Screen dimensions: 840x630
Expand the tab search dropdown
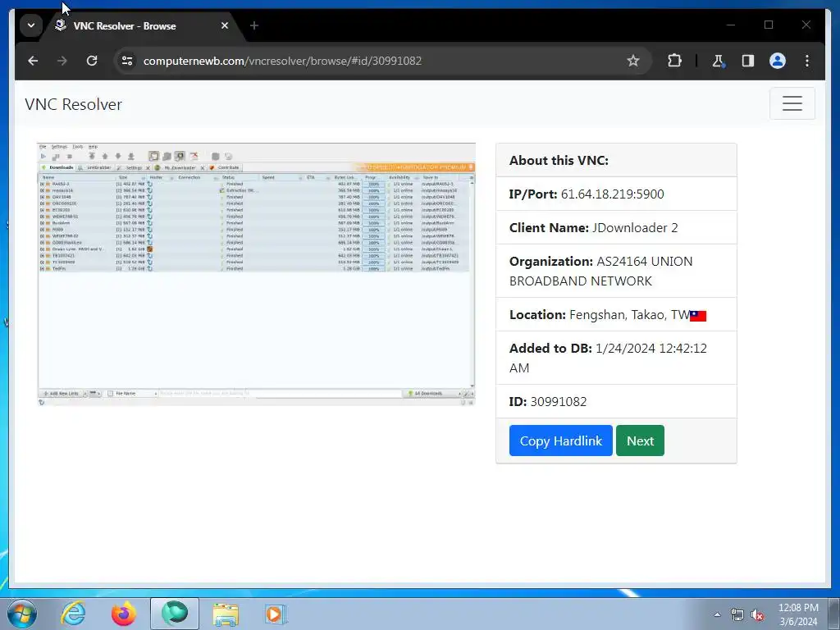click(x=31, y=25)
